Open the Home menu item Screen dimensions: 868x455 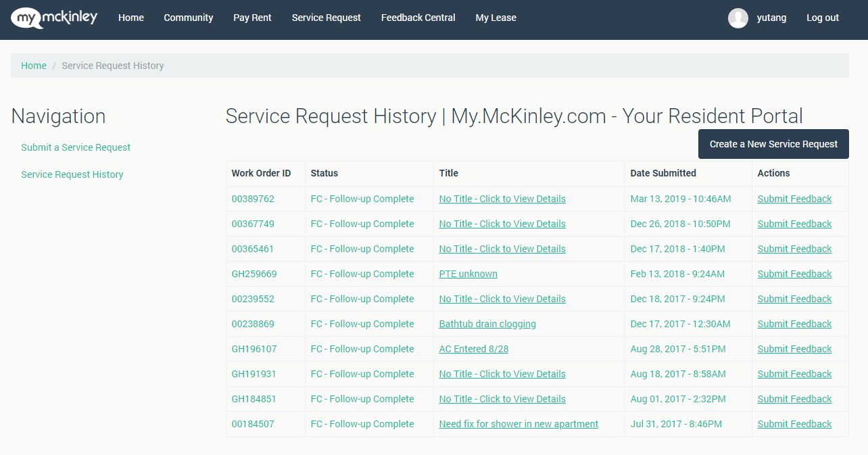click(x=131, y=18)
